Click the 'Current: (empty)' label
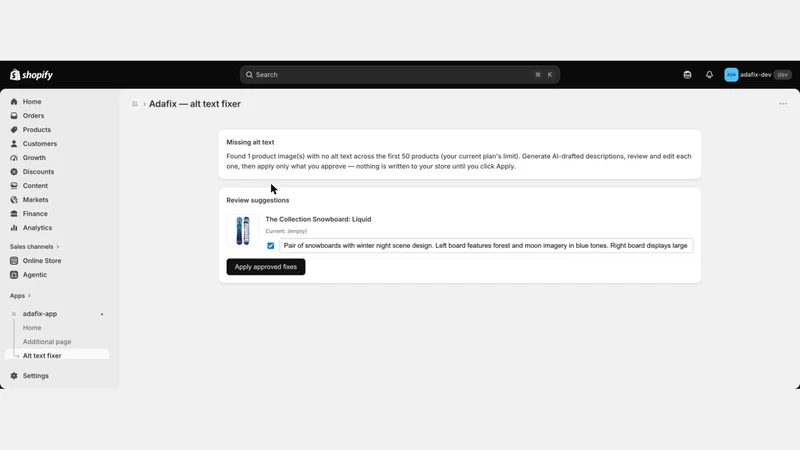The image size is (800, 450). (x=286, y=231)
